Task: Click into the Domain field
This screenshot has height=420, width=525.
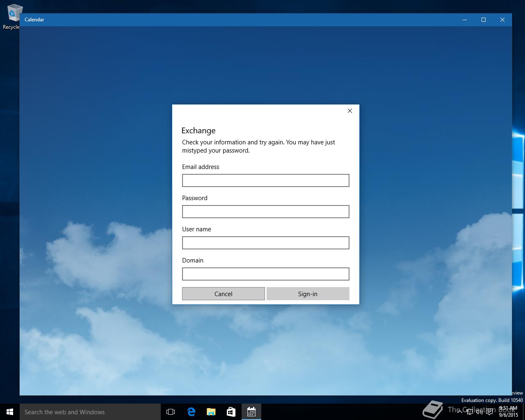Action: click(265, 274)
